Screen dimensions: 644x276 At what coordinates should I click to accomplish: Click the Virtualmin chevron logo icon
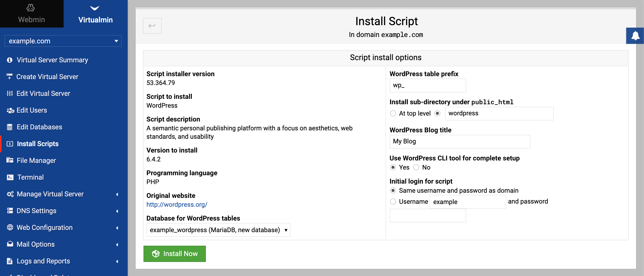pyautogui.click(x=94, y=8)
